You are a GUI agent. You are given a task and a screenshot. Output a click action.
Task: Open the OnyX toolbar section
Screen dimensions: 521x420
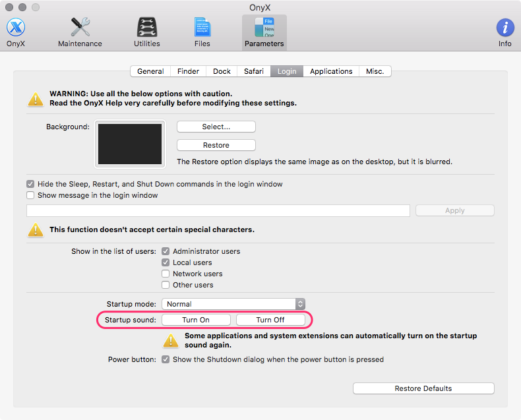pyautogui.click(x=16, y=32)
